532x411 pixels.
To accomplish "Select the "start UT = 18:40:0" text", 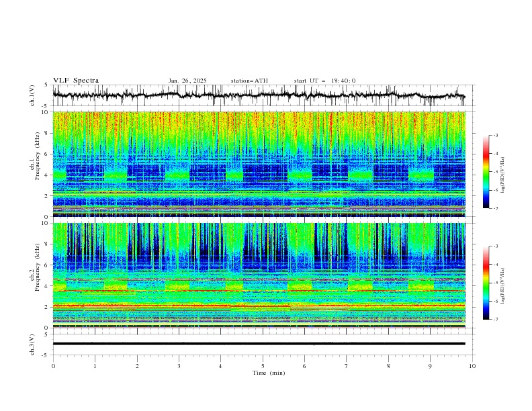I will pos(324,81).
